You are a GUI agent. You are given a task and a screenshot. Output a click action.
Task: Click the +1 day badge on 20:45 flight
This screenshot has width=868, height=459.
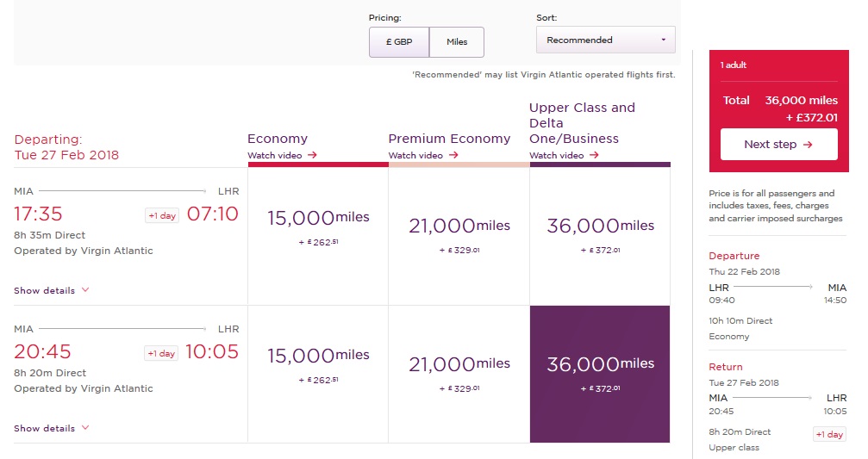(161, 354)
